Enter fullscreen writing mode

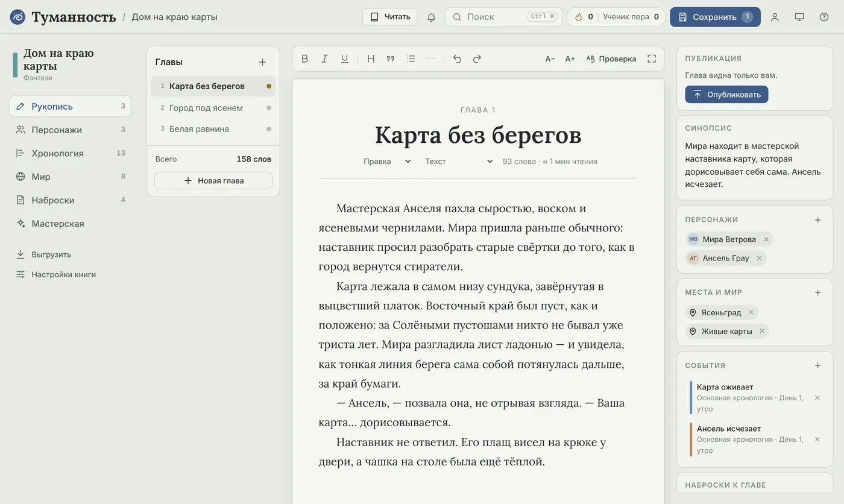pos(652,58)
